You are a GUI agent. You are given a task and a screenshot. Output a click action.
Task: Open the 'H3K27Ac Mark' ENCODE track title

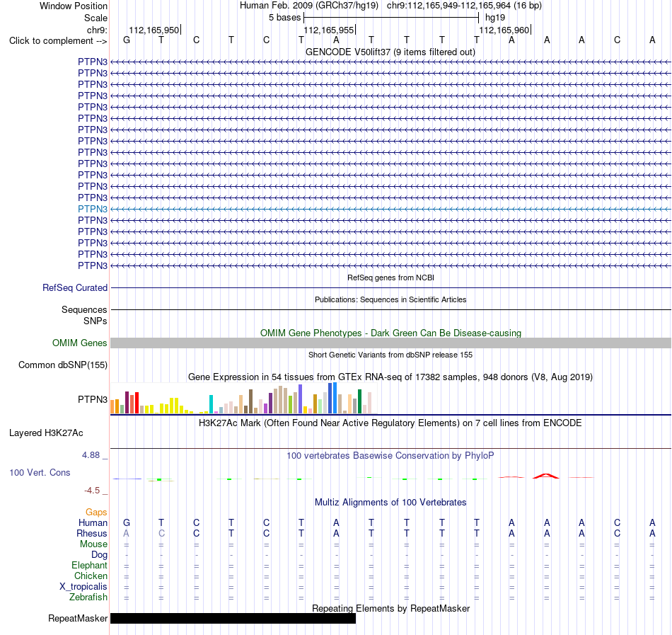(x=390, y=423)
